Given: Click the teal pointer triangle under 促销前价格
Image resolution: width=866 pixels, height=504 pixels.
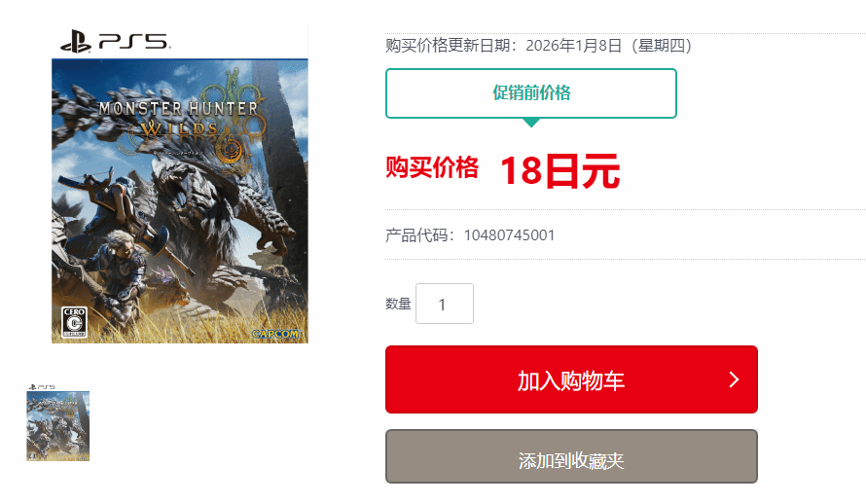Looking at the screenshot, I should (531, 123).
